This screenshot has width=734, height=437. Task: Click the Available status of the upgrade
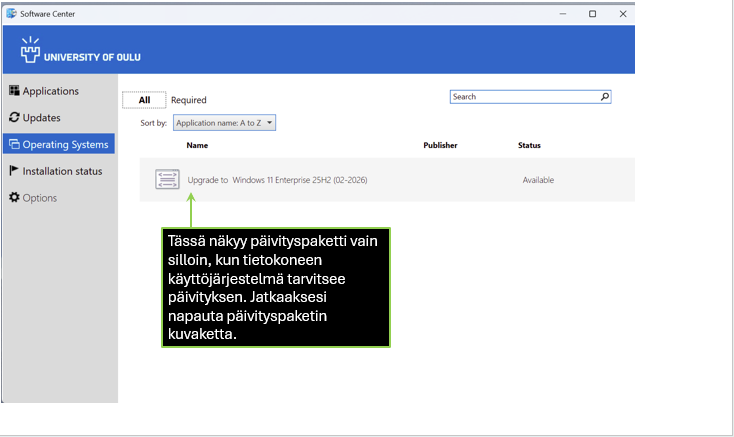(x=538, y=180)
